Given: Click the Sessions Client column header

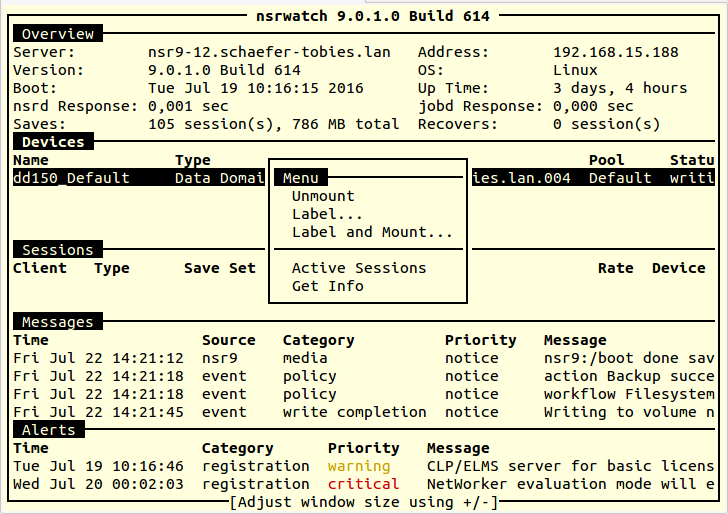Looking at the screenshot, I should point(40,268).
